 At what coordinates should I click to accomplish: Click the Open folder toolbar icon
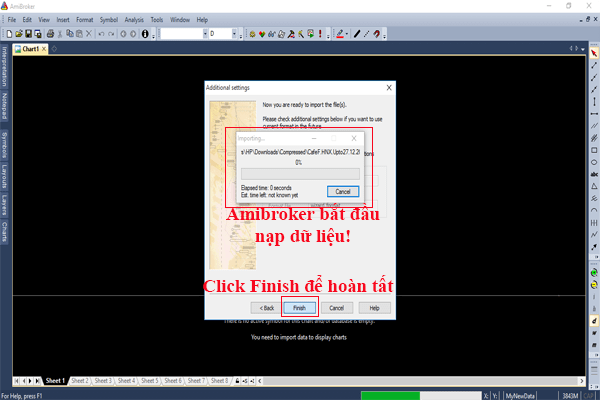19,34
